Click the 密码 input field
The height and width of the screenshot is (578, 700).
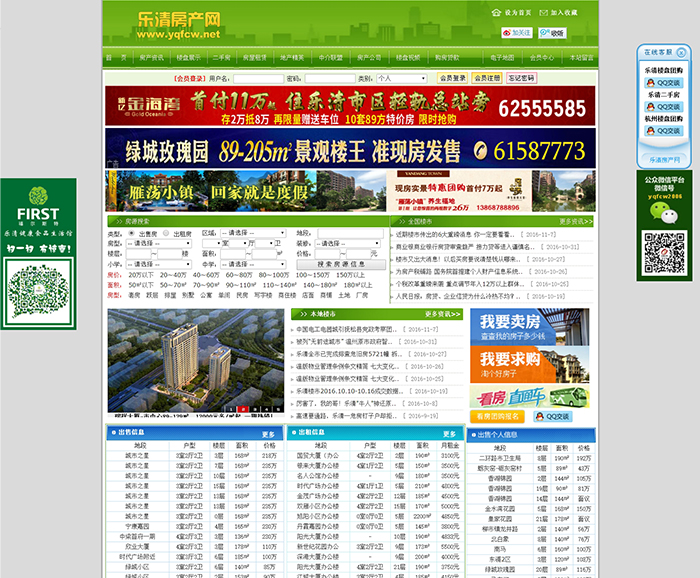coord(330,79)
